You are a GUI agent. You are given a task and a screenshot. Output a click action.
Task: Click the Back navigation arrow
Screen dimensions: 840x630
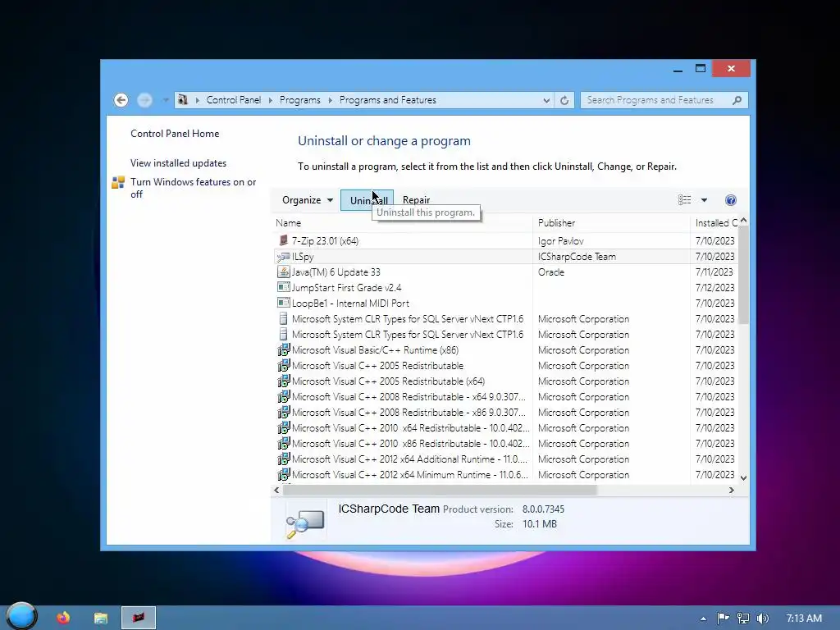(x=121, y=100)
